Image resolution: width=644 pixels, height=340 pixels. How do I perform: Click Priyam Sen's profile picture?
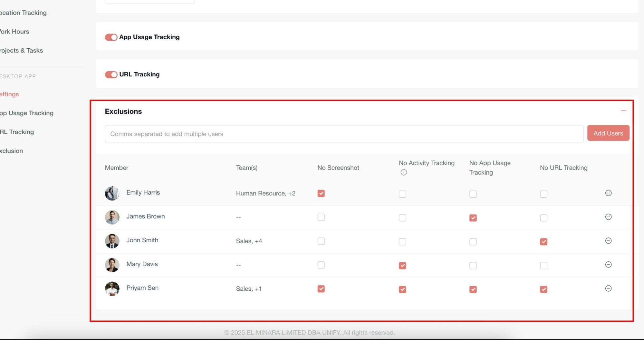112,289
